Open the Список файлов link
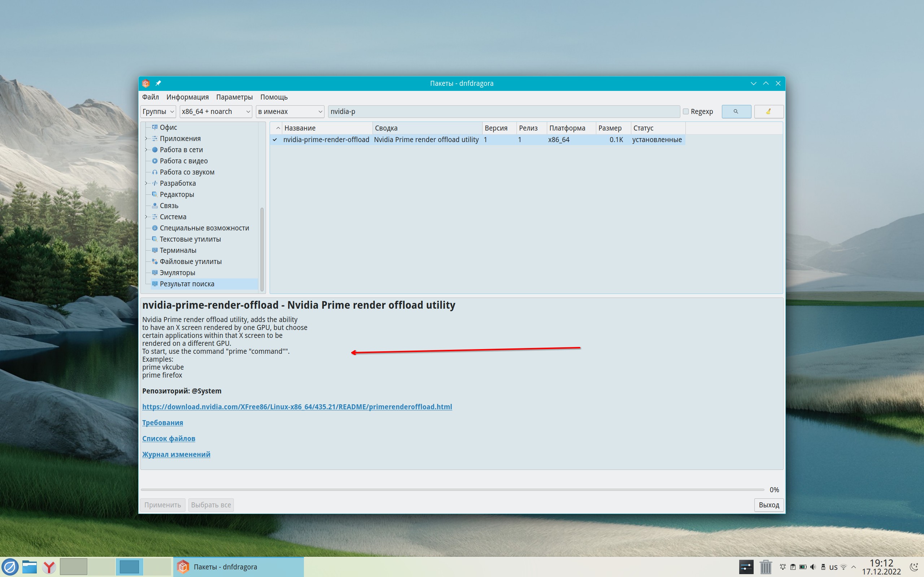 pos(169,439)
